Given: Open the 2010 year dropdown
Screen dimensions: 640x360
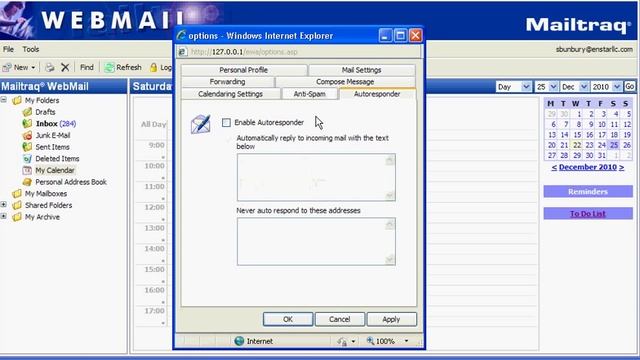Looking at the screenshot, I should pyautogui.click(x=617, y=87).
